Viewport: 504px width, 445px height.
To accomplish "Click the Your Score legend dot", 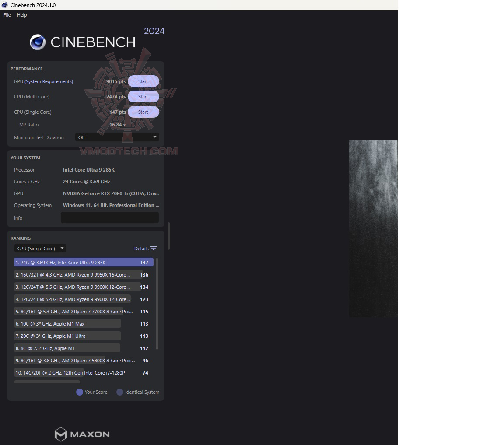I will 79,392.
